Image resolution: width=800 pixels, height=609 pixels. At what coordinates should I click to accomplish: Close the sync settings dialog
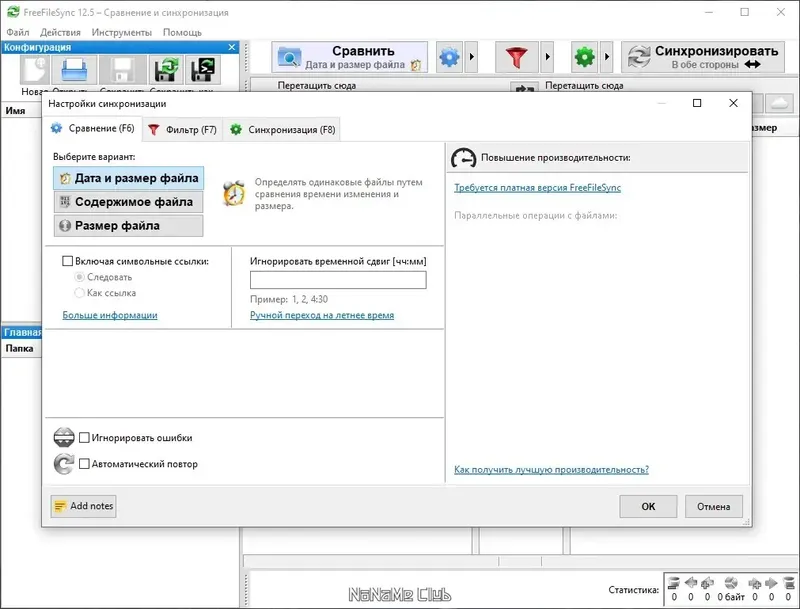tap(733, 103)
